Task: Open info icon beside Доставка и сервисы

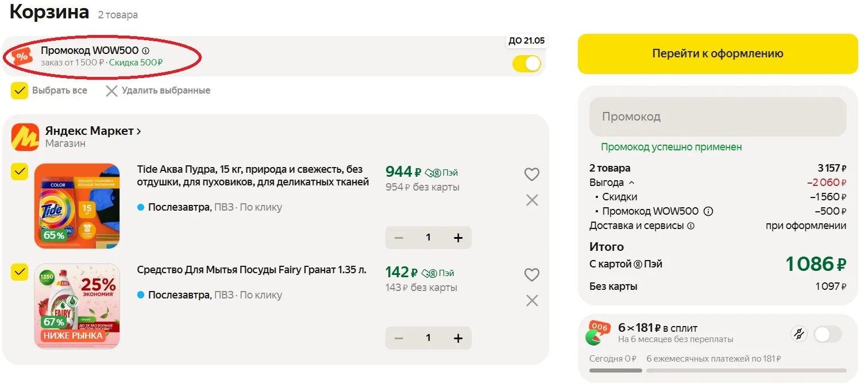Action: tap(691, 226)
